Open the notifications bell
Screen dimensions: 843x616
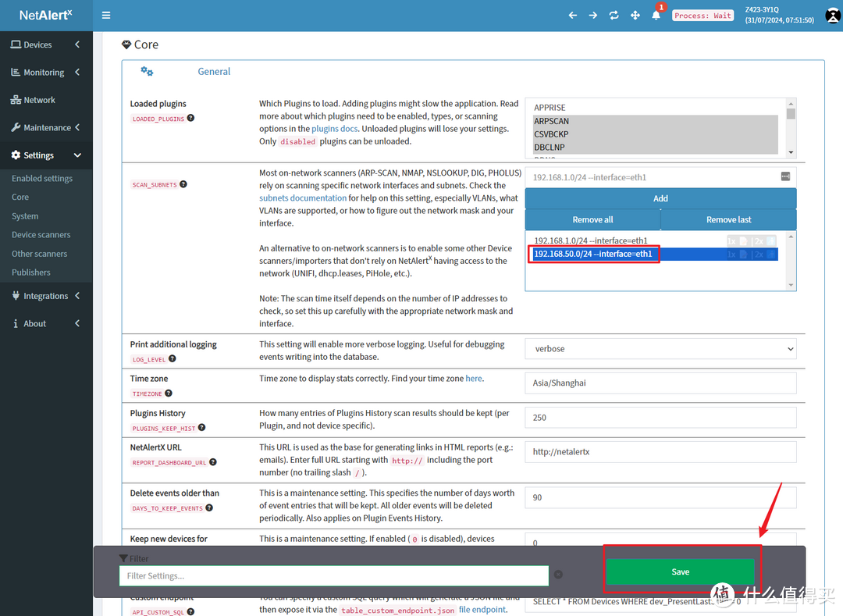point(656,16)
